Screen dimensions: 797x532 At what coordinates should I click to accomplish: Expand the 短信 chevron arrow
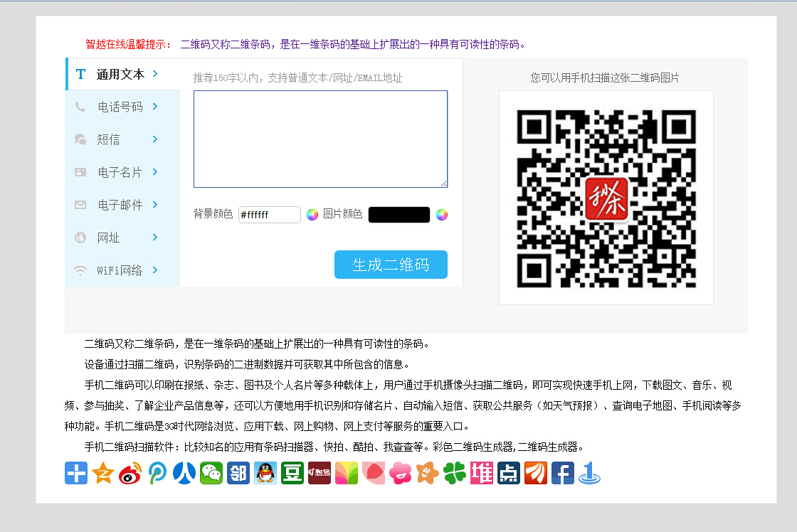click(x=155, y=139)
